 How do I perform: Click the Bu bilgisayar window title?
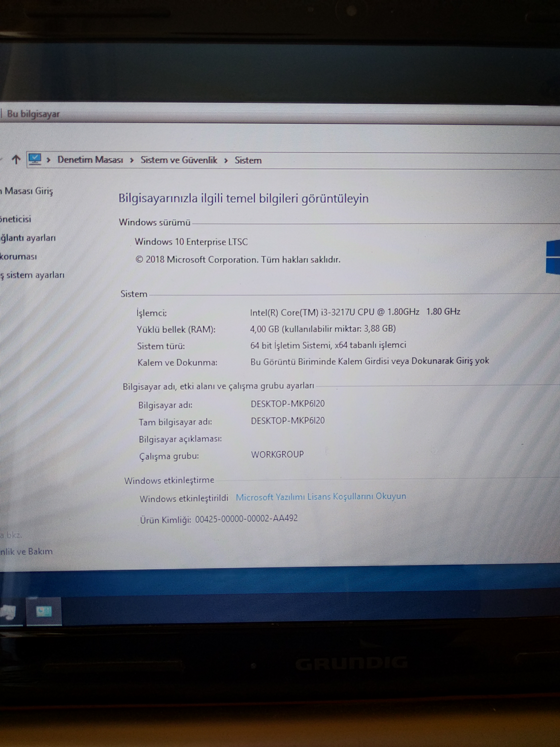coord(33,114)
